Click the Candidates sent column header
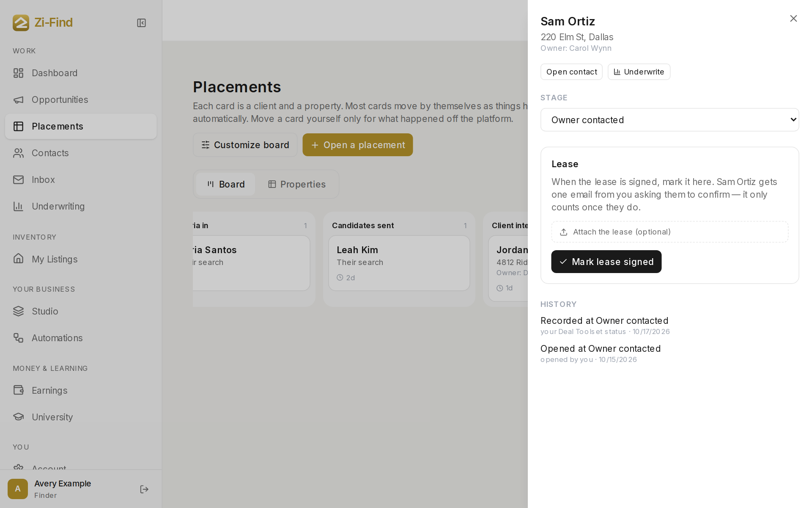Viewport: 812px width, 508px height. click(x=362, y=226)
